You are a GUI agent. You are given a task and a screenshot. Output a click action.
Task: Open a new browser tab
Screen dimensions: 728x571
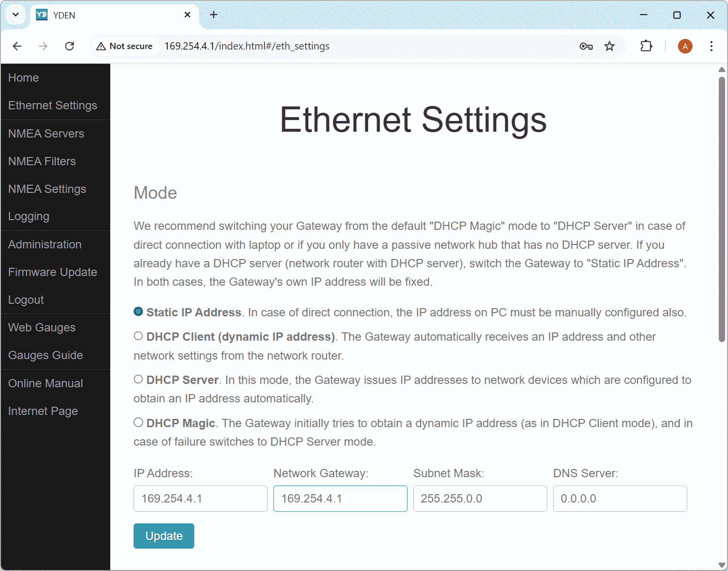[214, 15]
